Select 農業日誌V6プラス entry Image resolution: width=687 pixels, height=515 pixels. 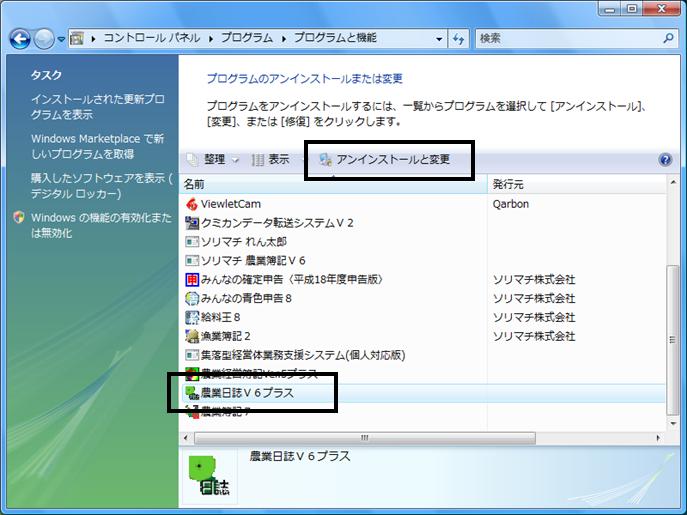[x=247, y=393]
